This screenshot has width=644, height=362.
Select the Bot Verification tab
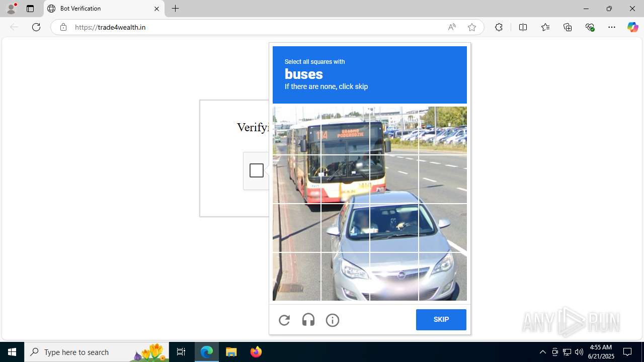coord(104,9)
